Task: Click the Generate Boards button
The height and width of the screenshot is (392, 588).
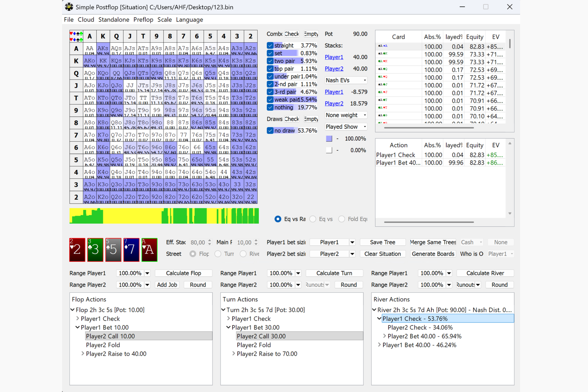Action: [433, 254]
